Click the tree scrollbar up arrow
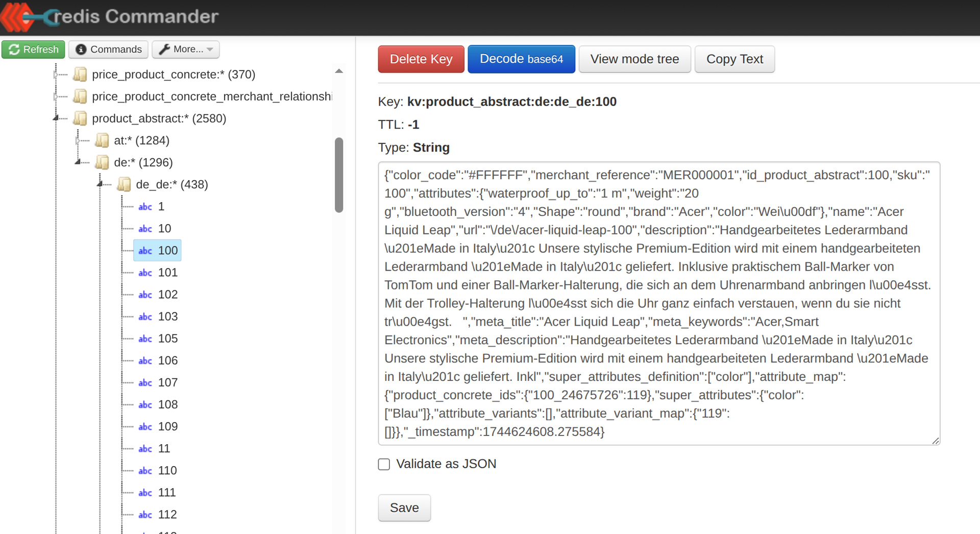The width and height of the screenshot is (980, 534). (x=339, y=71)
